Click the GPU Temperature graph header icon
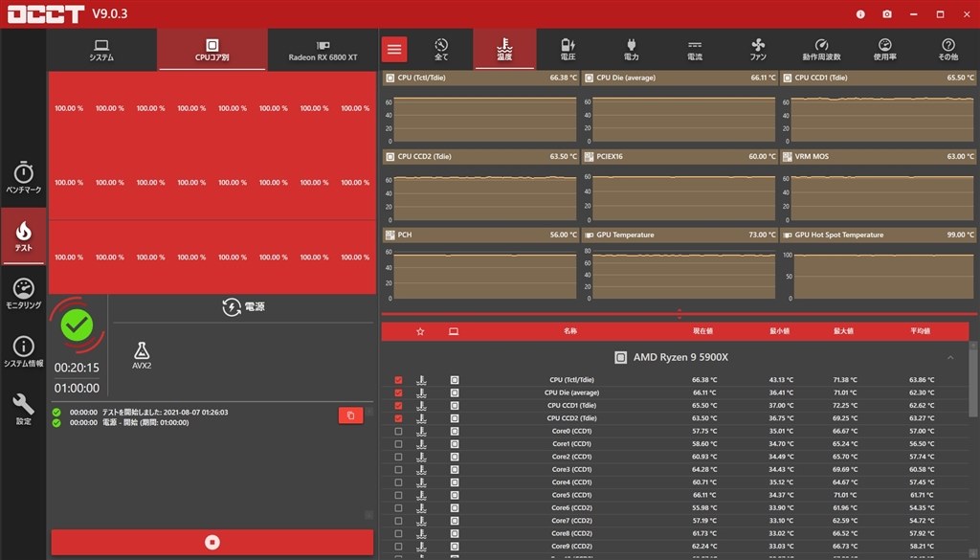 coord(589,235)
